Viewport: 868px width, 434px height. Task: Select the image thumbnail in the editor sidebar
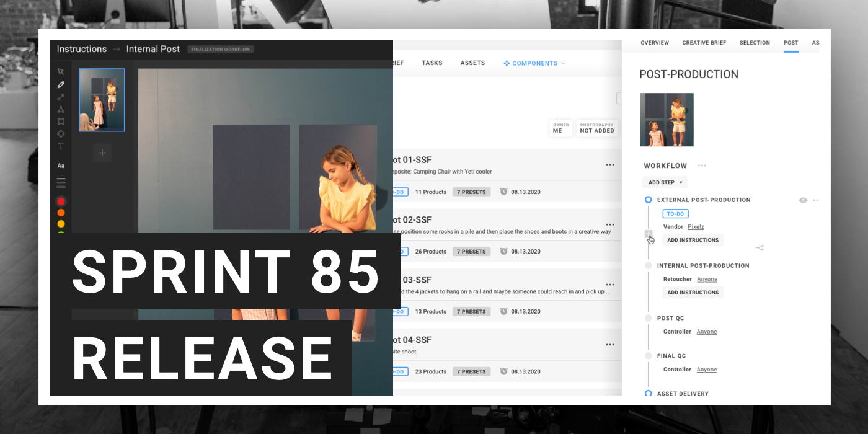click(102, 100)
